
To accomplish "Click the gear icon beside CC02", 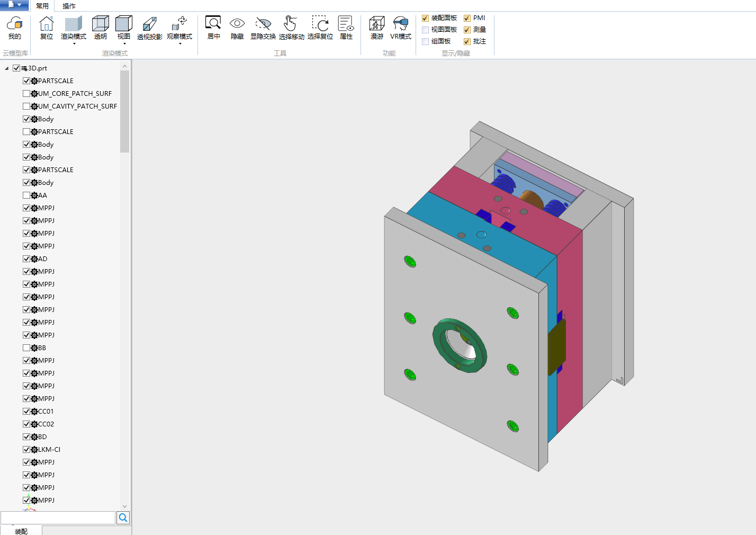I will 34,424.
